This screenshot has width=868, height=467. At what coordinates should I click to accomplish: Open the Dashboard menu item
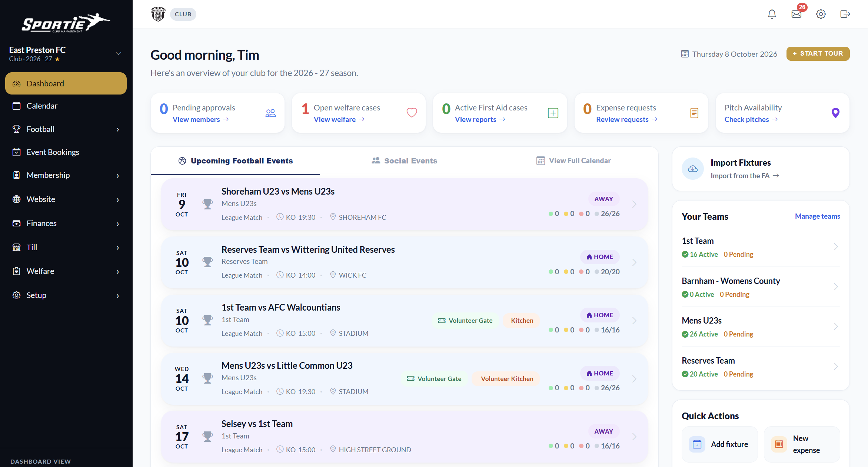tap(66, 83)
